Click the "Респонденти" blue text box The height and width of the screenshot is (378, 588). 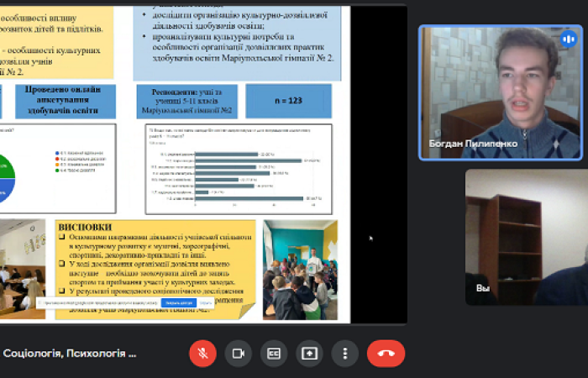pyautogui.click(x=185, y=101)
